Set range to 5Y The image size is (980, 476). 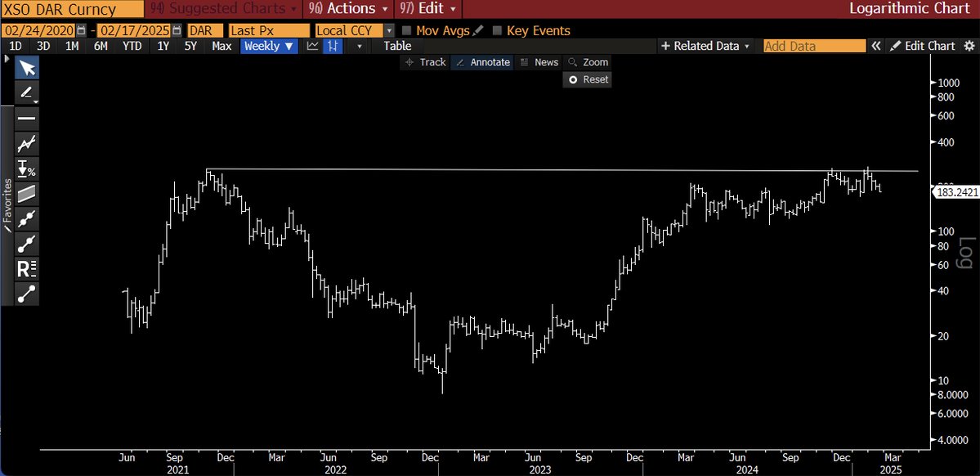pos(190,46)
